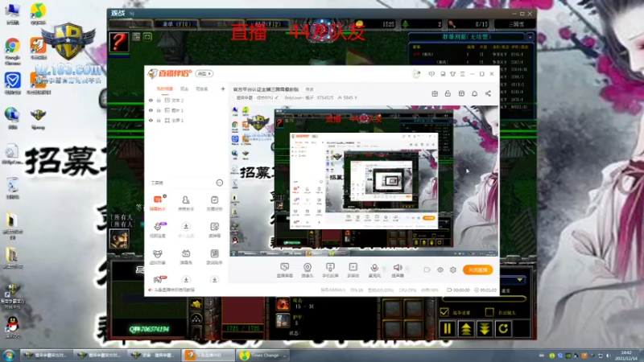This screenshot has width=644, height=362.
Task: Toggle preview eye beside settings gear
Action: [x=440, y=269]
